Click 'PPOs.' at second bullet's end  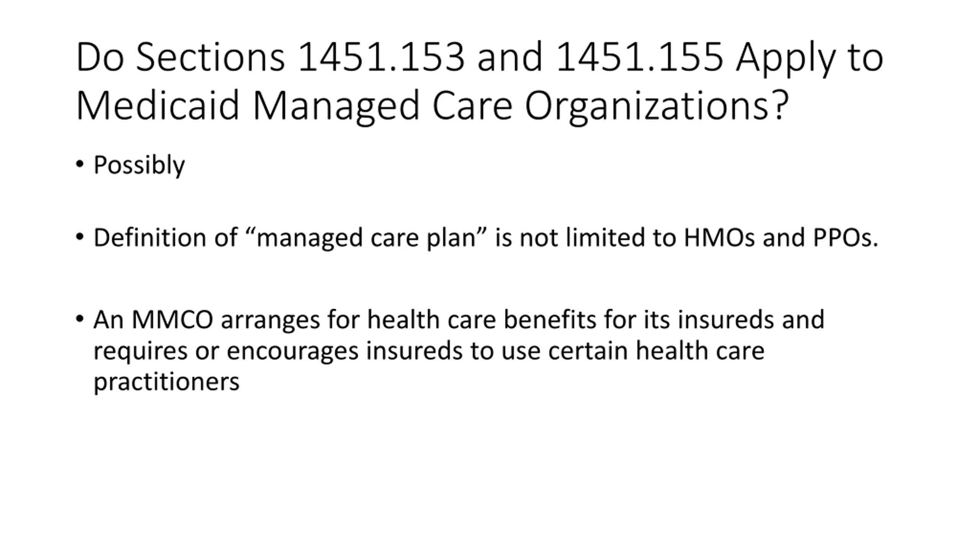[845, 238]
